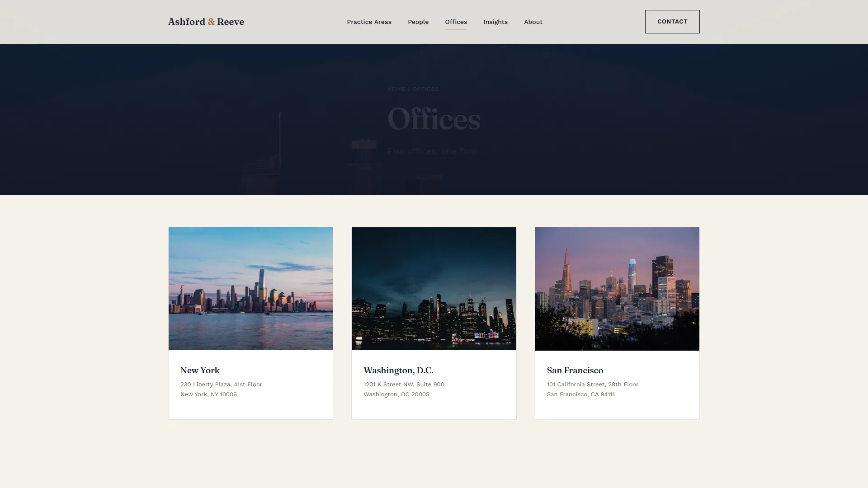Select the '230 Liberty Plaza, 41st Floor' address
868x488 pixels.
coord(221,385)
